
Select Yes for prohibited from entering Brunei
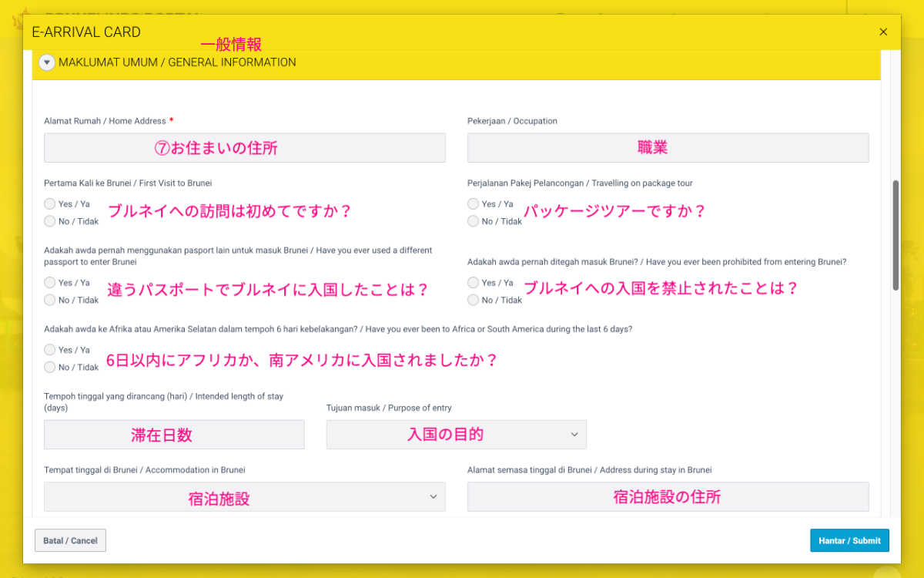473,282
